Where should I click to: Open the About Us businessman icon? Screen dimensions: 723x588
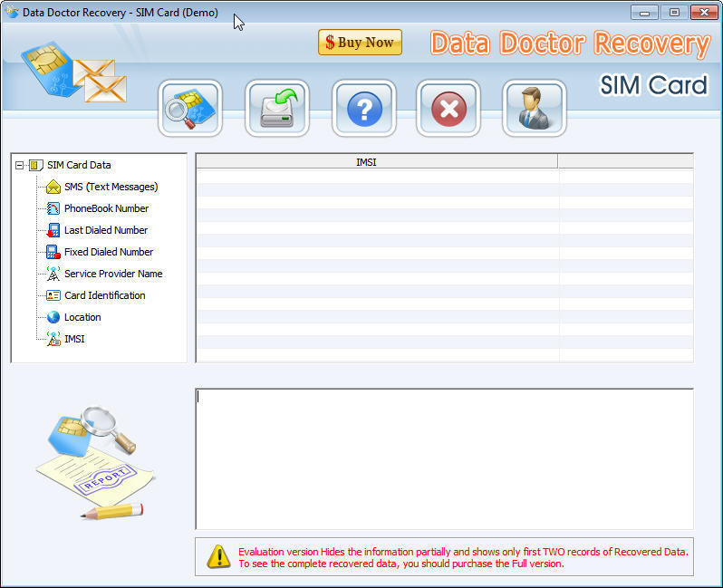pos(534,109)
